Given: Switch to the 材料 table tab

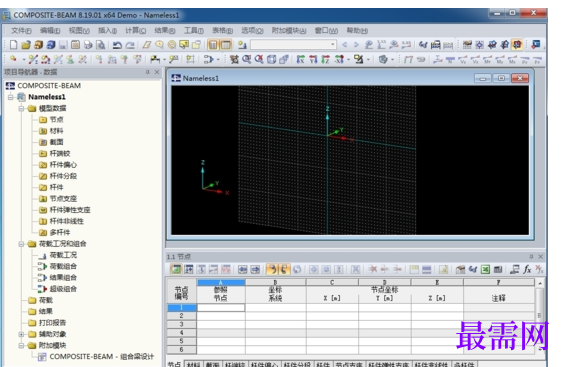Looking at the screenshot, I should (194, 364).
